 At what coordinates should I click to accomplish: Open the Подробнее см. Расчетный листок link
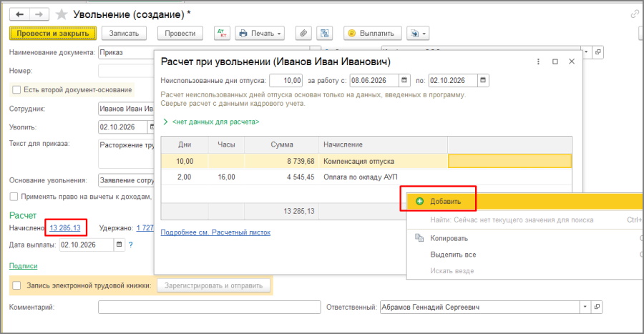coord(215,232)
